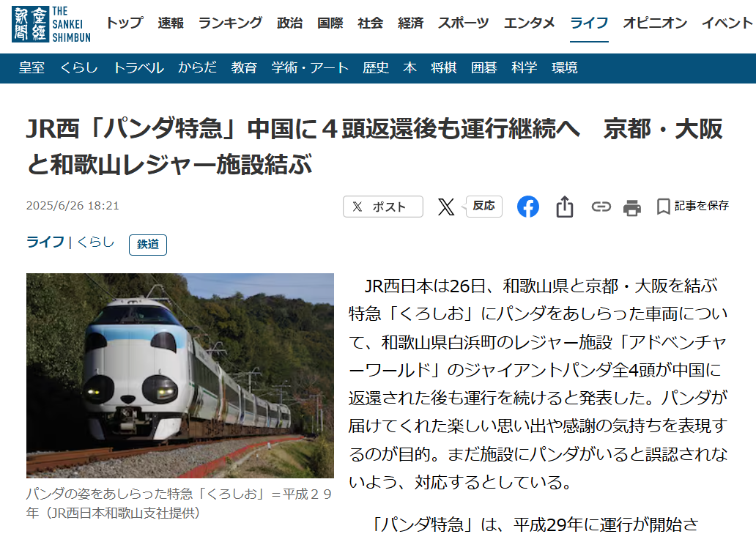The image size is (756, 534).
Task: Go to 将棋 subcategory
Action: [444, 67]
